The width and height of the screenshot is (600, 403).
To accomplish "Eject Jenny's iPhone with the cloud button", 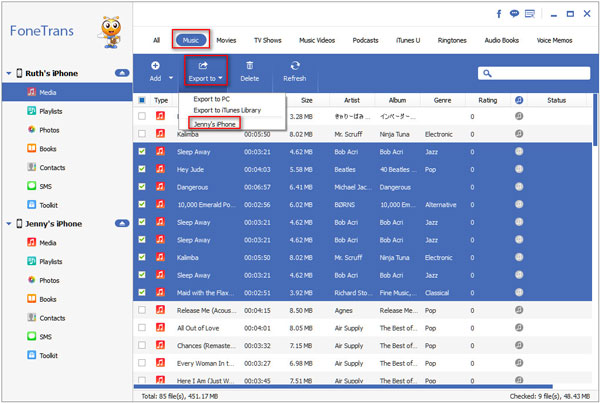I will point(122,223).
